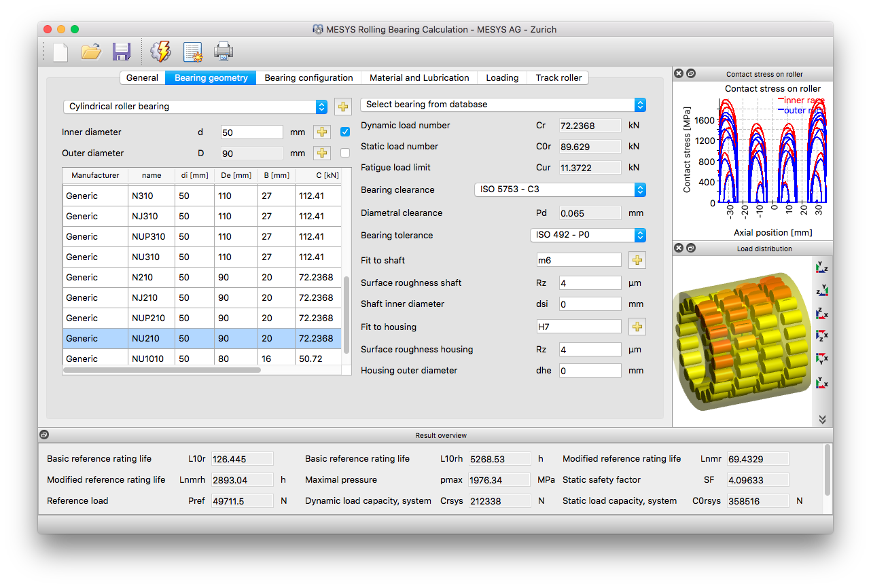Switch to the Material and Lubrication tab
871x588 pixels.
point(419,77)
